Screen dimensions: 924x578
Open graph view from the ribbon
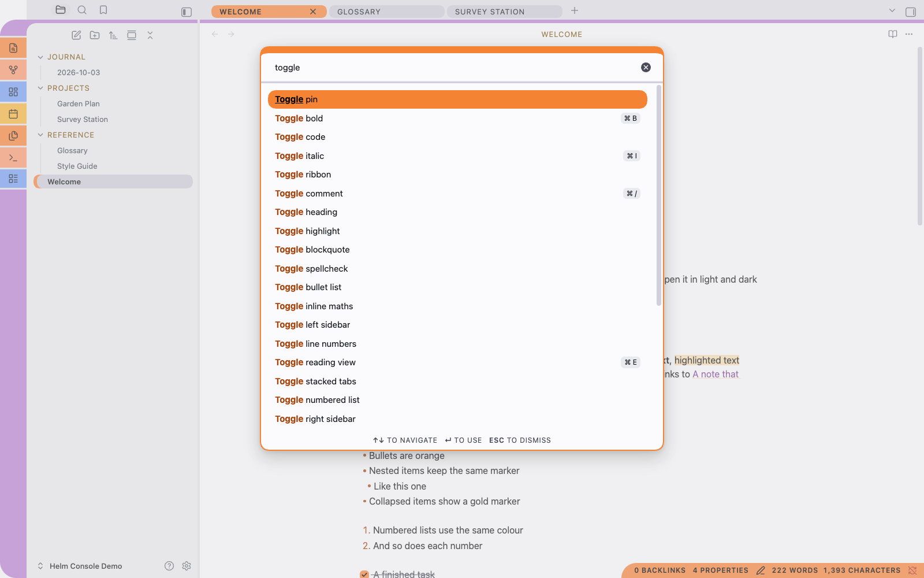13,70
